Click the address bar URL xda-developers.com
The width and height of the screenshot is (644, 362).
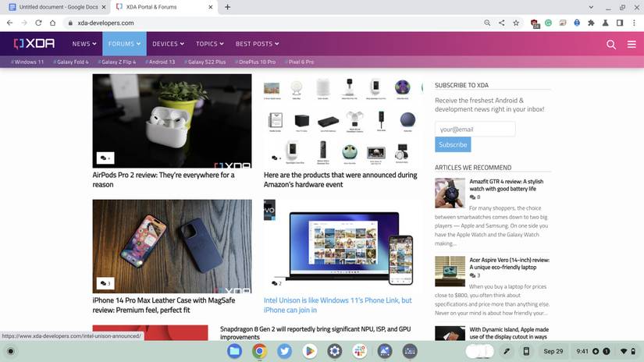click(x=105, y=23)
